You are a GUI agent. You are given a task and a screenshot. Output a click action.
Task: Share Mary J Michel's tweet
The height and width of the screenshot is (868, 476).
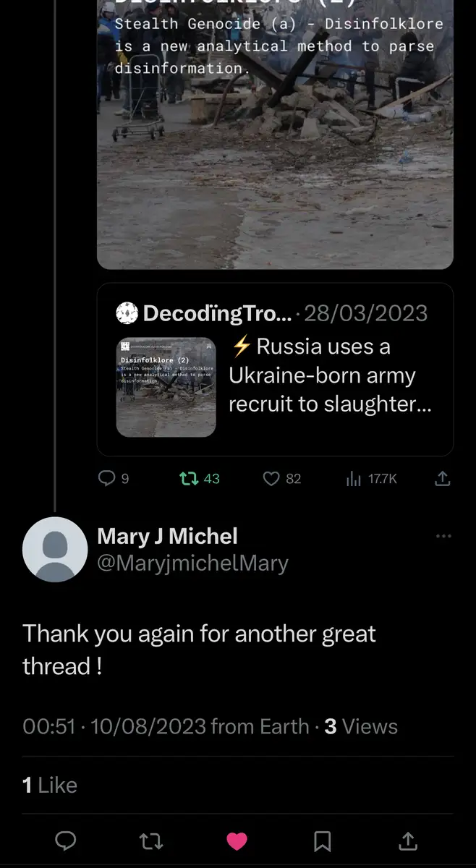pyautogui.click(x=408, y=841)
